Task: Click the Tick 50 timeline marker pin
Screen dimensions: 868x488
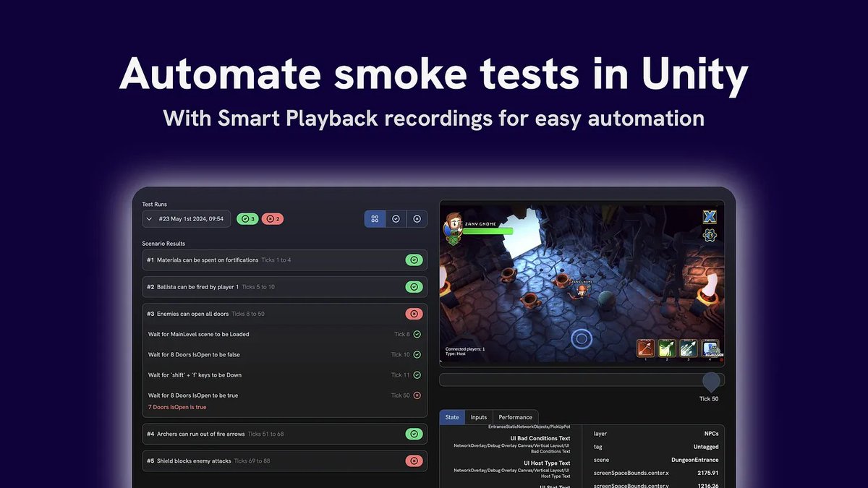Action: (712, 381)
